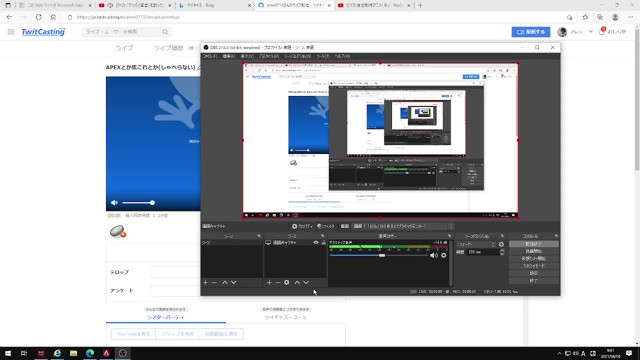The width and height of the screenshot is (640, 360).
Task: Select the screen capture source row in OBS
Action: point(295,242)
